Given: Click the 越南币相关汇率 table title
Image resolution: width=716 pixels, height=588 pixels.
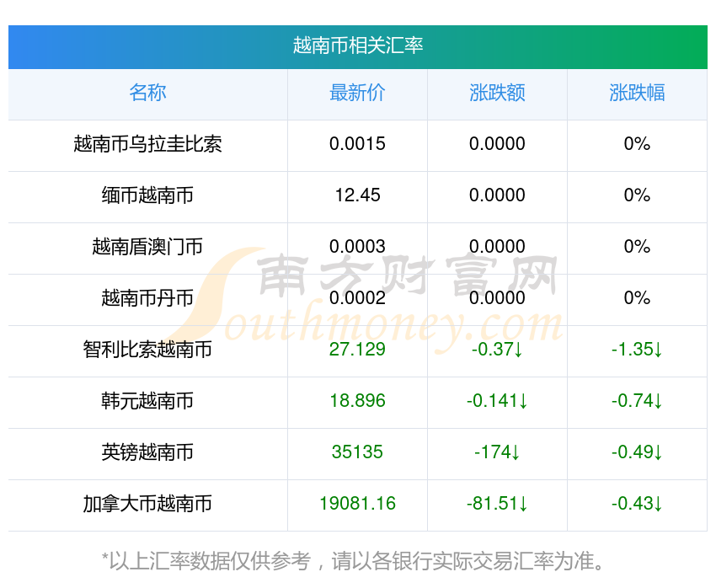Looking at the screenshot, I should pyautogui.click(x=357, y=46).
